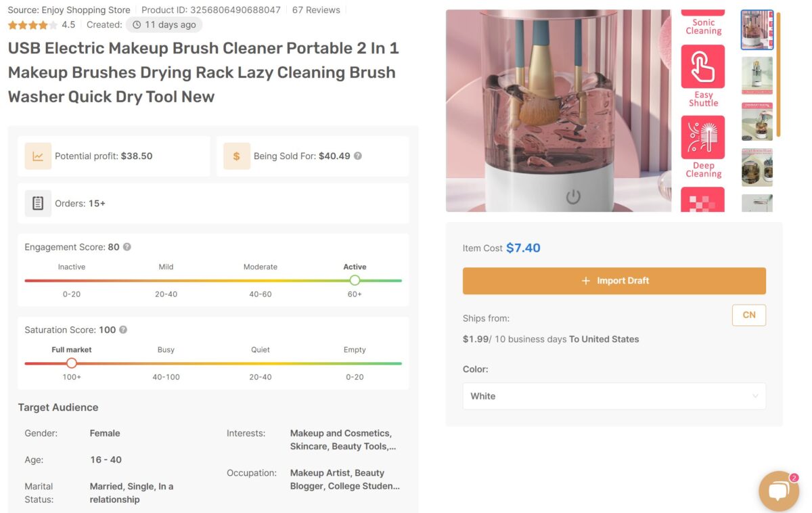Open the Engagement Score help icon

pos(127,247)
